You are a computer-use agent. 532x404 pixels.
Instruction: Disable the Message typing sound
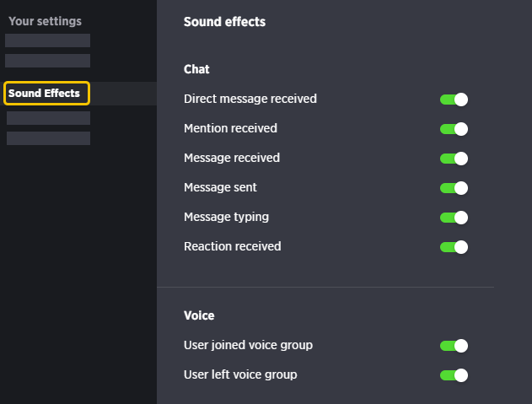pos(454,218)
